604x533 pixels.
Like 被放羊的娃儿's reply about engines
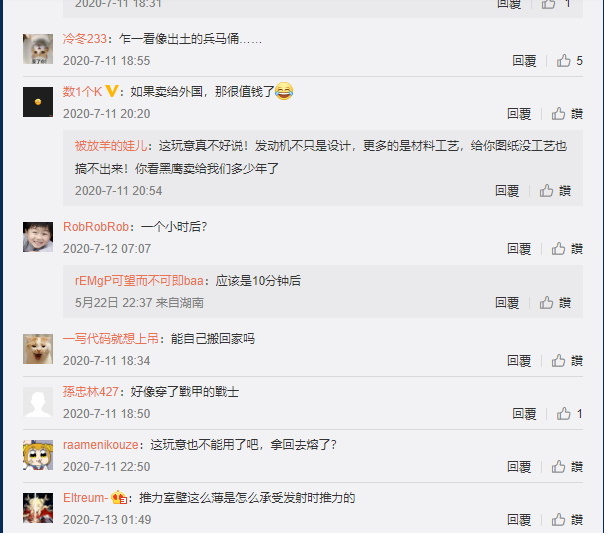(555, 191)
